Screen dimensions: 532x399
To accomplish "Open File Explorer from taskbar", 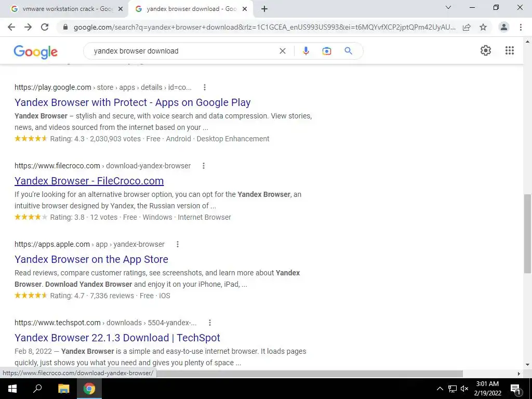I will click(63, 389).
